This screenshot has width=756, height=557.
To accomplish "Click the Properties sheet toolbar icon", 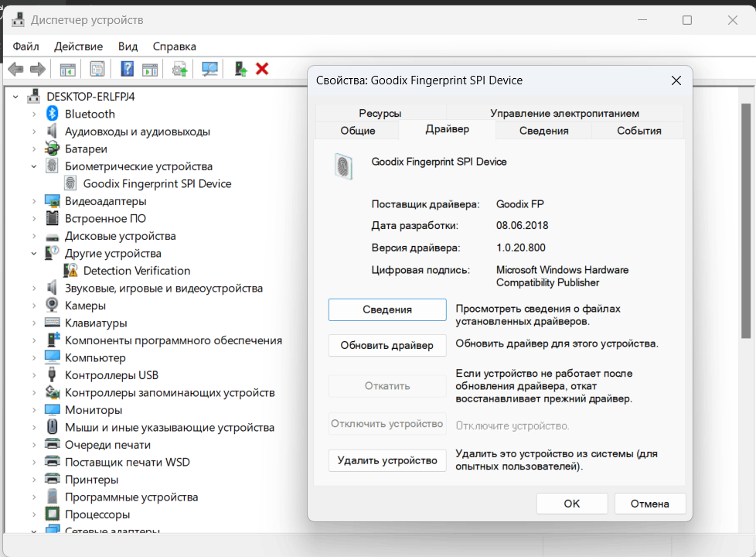I will 97,69.
